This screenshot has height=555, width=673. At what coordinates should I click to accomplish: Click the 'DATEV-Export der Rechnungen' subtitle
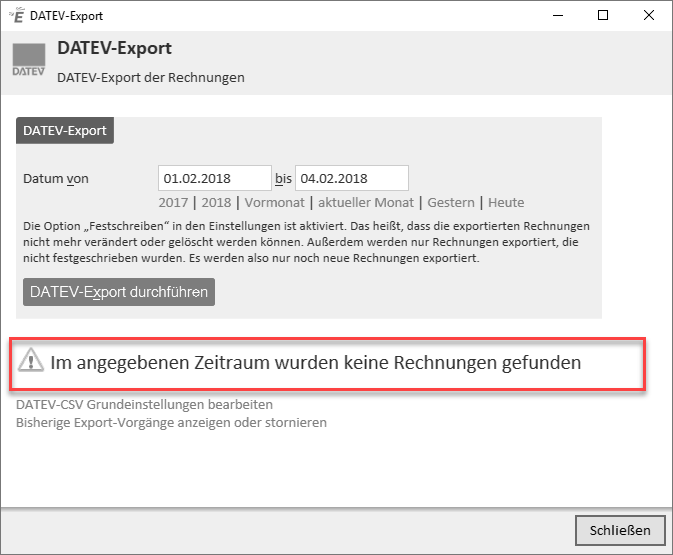click(x=151, y=78)
